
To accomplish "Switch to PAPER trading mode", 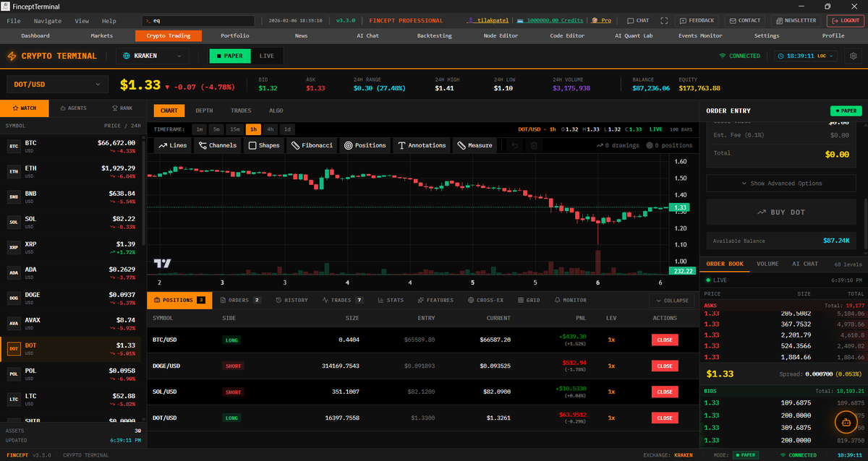I will [x=229, y=56].
